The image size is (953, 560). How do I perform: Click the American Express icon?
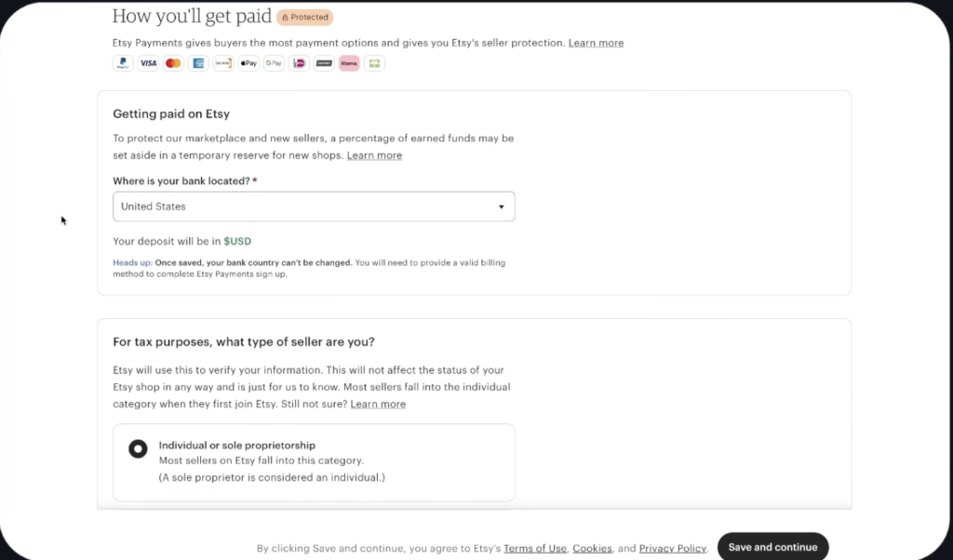(198, 63)
